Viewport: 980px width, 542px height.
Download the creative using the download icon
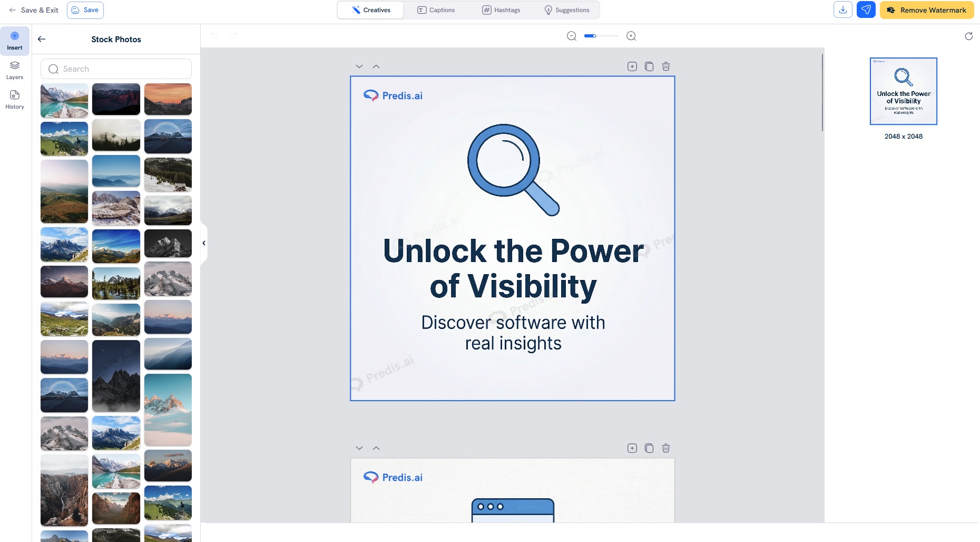(843, 9)
